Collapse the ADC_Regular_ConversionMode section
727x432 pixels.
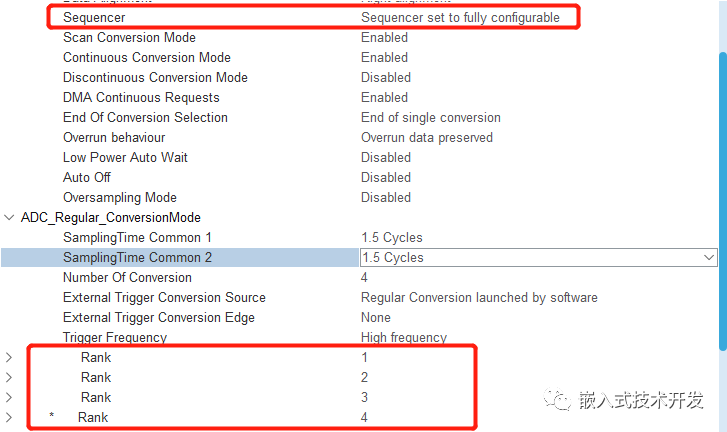click(9, 217)
